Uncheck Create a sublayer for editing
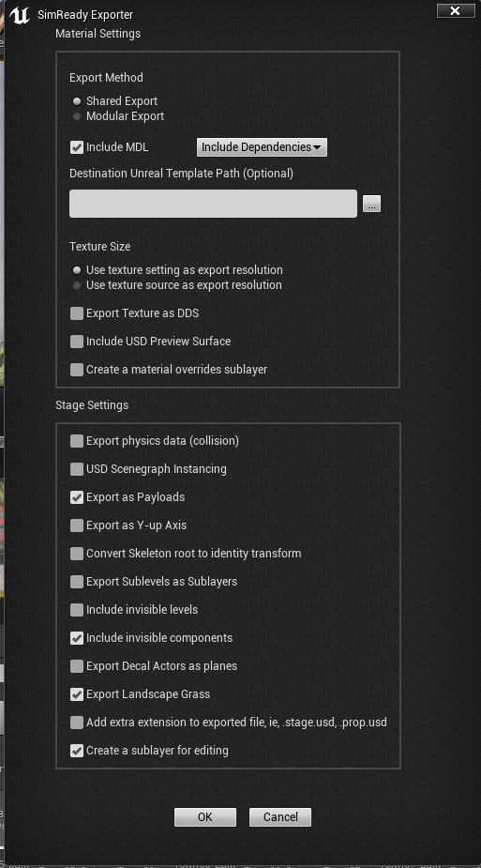 [x=77, y=751]
